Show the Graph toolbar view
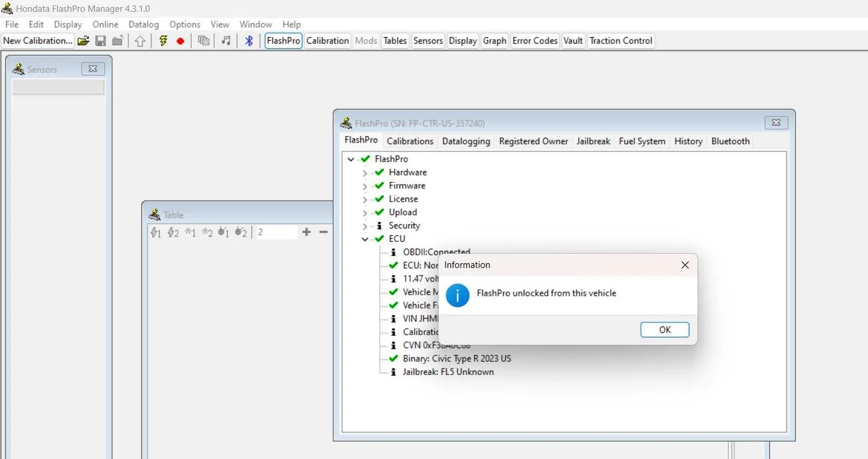 point(495,41)
